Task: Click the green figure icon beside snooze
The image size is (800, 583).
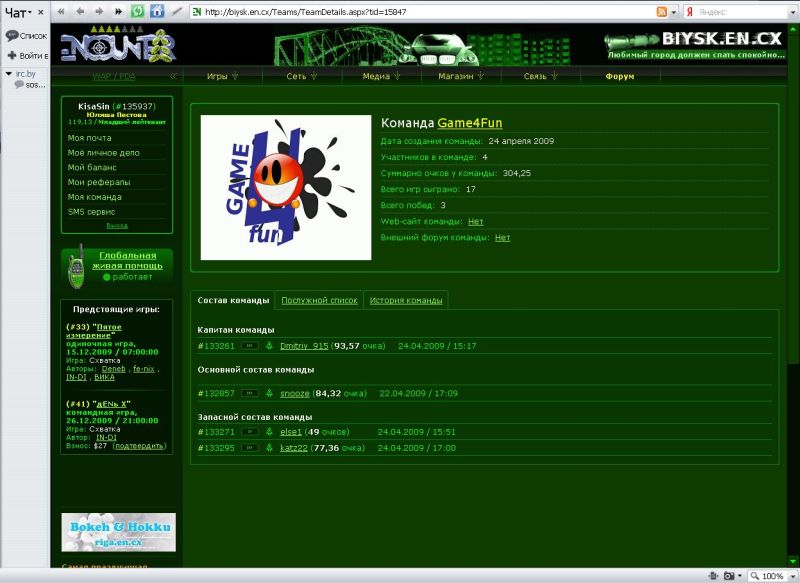Action: point(269,393)
